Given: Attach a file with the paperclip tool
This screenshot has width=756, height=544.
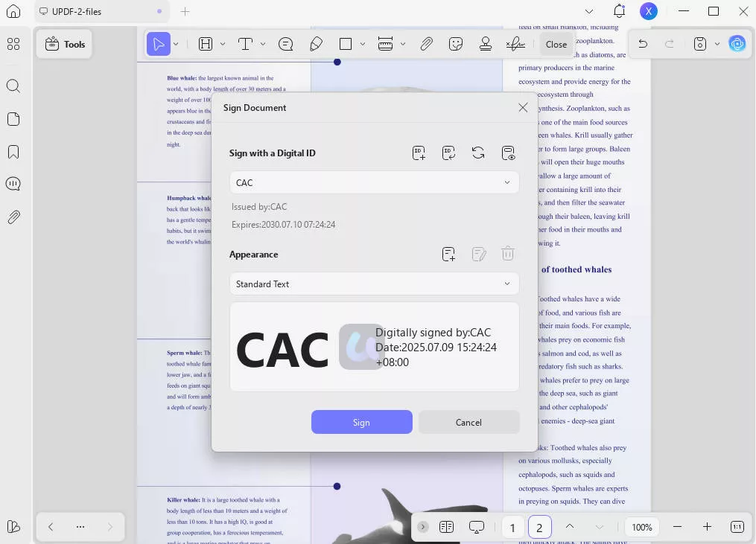Looking at the screenshot, I should point(426,44).
